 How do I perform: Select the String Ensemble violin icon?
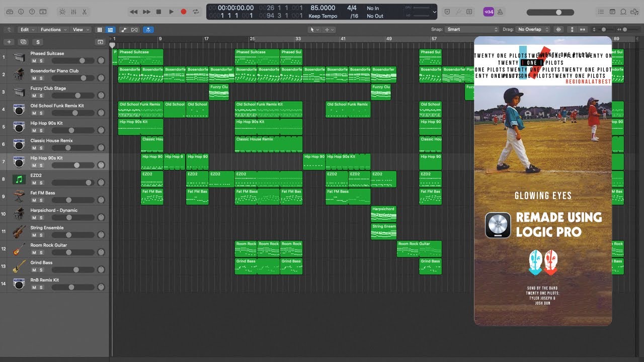point(19,232)
